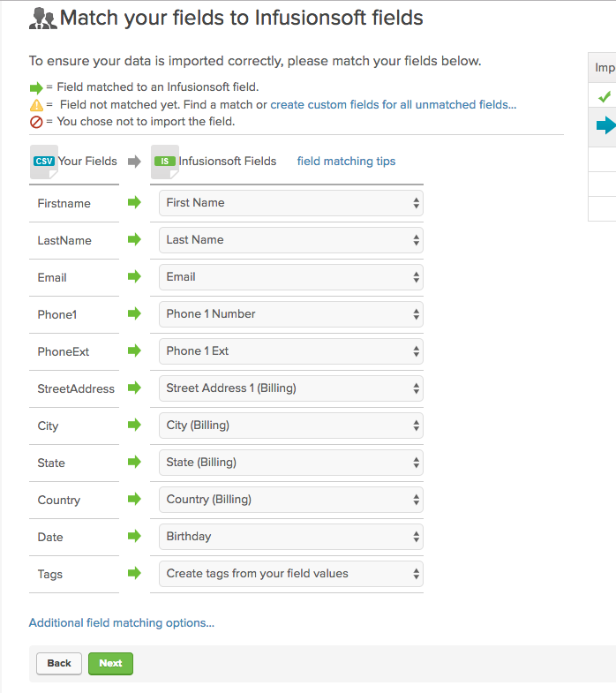Click the green Next button
This screenshot has height=693, width=616.
[x=110, y=663]
